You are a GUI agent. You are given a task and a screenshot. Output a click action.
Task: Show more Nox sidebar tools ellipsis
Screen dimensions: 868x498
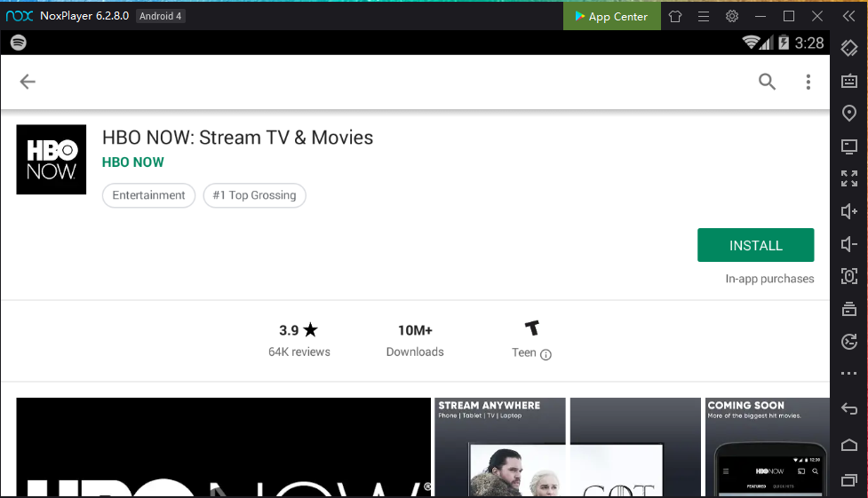click(849, 374)
